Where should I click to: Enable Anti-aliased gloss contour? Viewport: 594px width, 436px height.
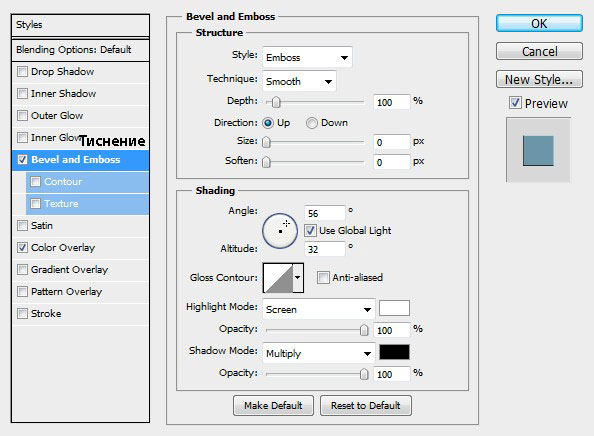(x=323, y=277)
